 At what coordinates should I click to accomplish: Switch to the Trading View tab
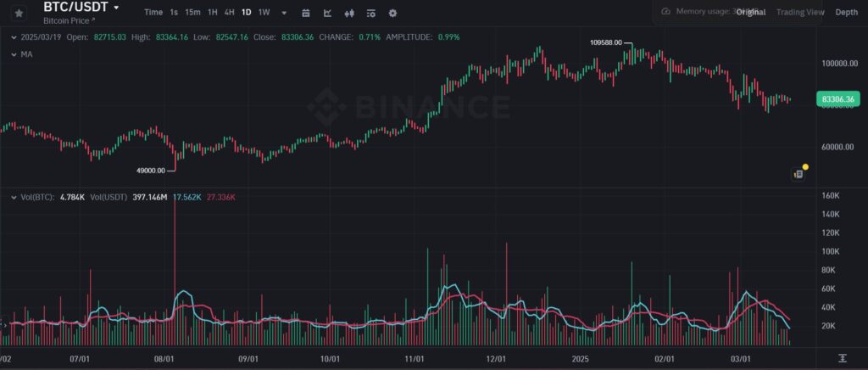tap(799, 12)
